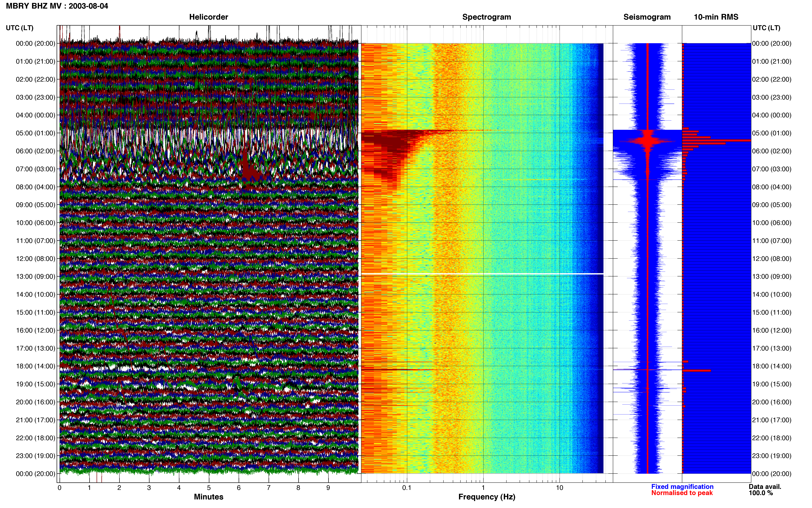812x508 pixels.
Task: Select the Helicorder panel heading
Action: [x=209, y=17]
